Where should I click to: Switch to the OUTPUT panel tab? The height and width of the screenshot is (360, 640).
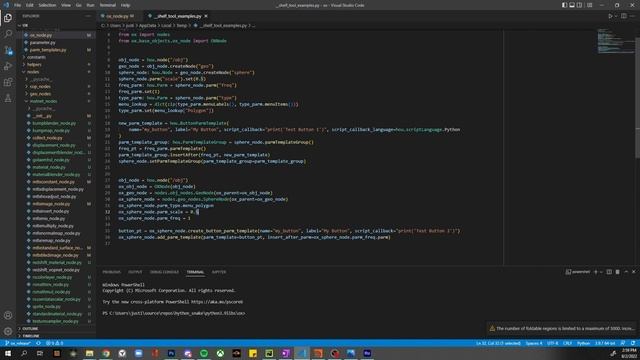click(135, 272)
